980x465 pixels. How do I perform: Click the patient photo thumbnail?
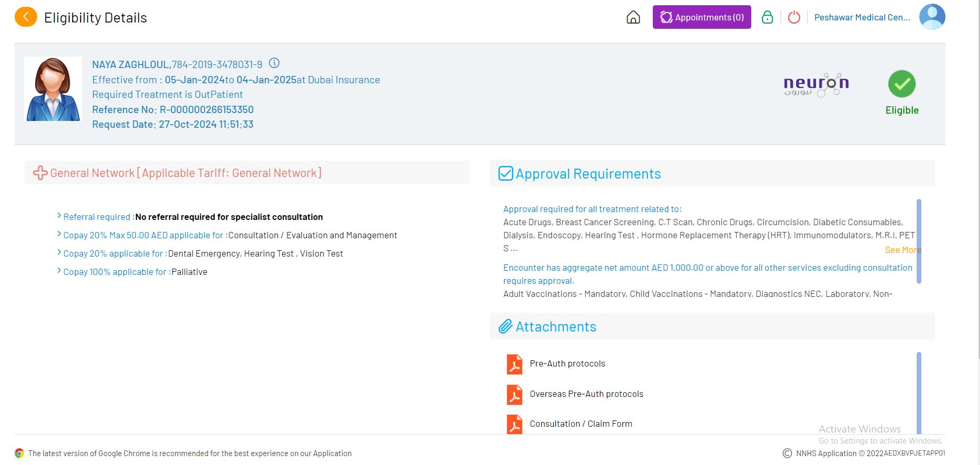point(53,89)
